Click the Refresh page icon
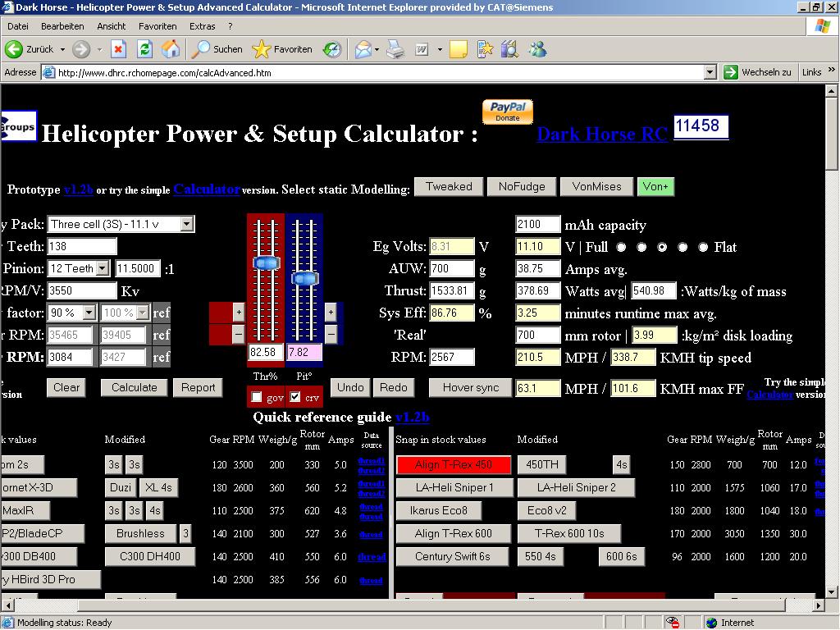This screenshot has height=630, width=840. tap(144, 49)
